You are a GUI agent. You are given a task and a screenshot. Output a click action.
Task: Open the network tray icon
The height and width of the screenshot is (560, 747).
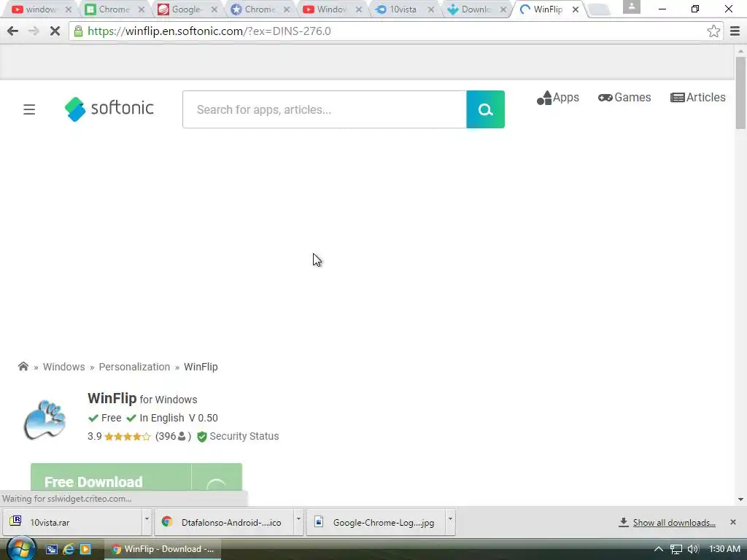point(676,549)
